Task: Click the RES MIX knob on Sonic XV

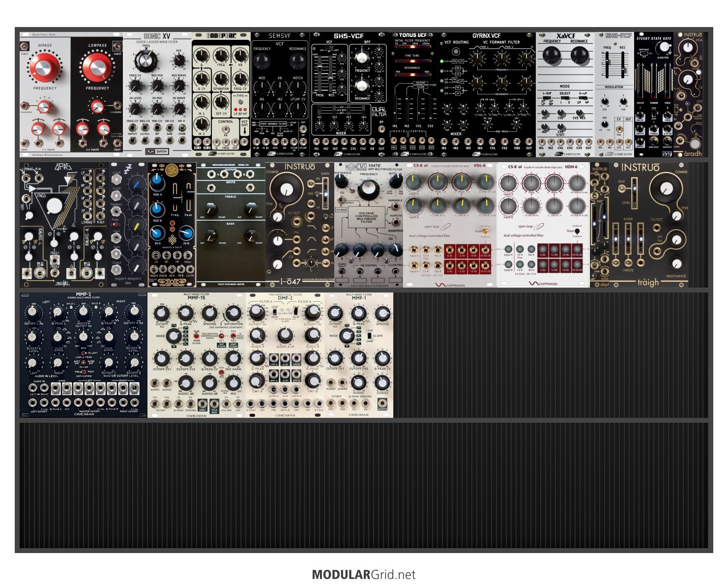Action: click(157, 86)
